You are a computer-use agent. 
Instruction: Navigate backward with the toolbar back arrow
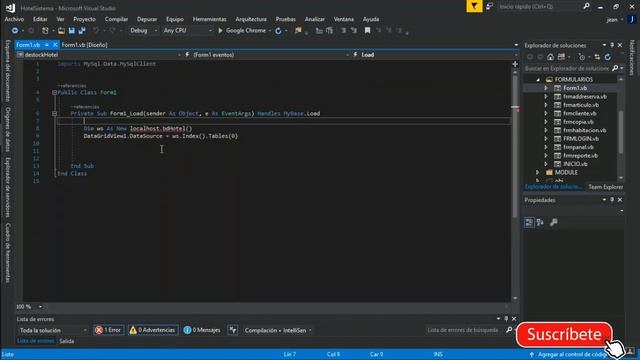tap(15, 31)
